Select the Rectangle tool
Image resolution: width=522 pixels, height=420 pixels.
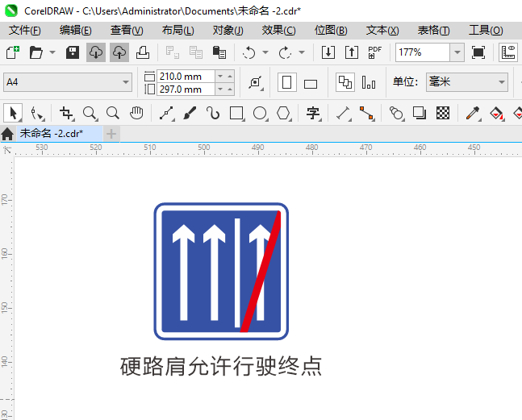(x=236, y=113)
